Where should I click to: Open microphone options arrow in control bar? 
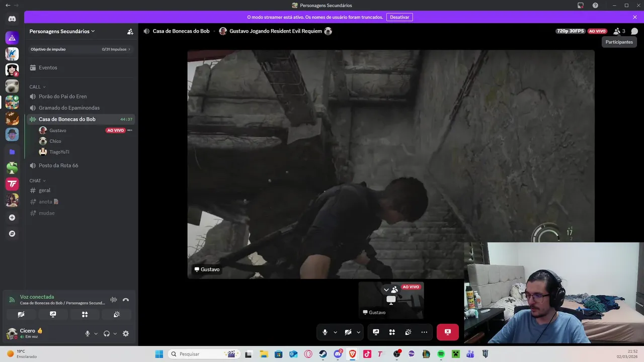[335, 332]
